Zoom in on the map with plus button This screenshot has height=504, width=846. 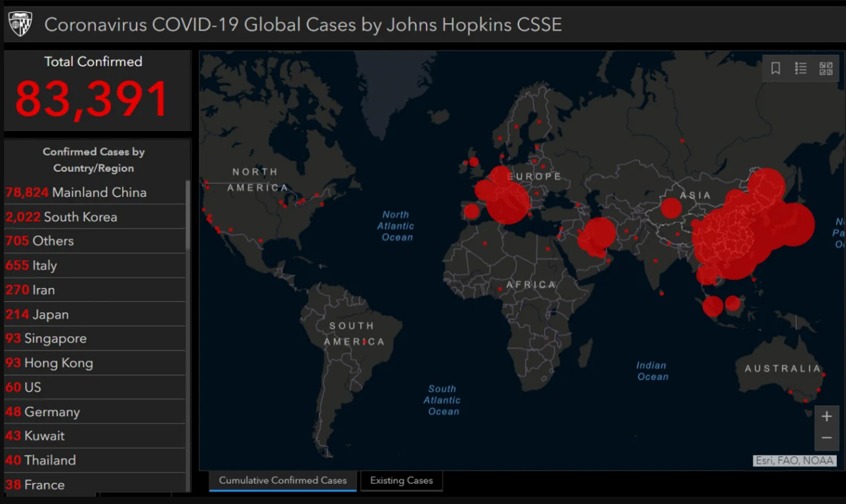826,416
